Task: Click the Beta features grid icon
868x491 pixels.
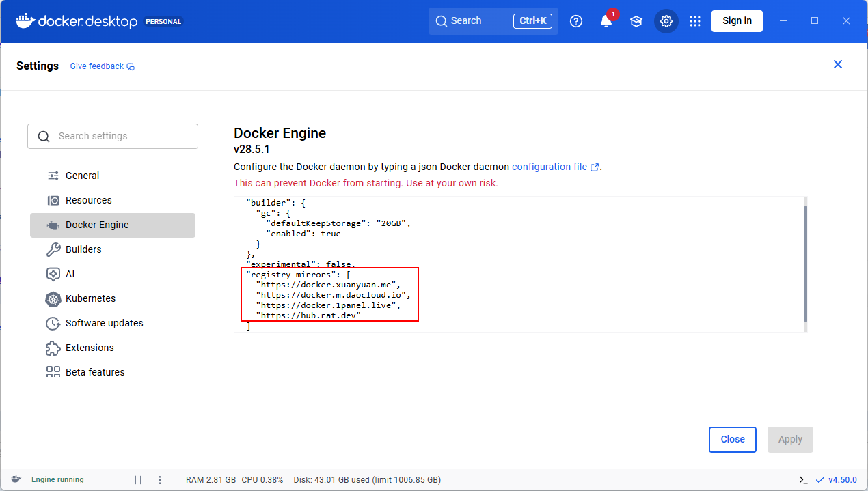Action: point(53,372)
